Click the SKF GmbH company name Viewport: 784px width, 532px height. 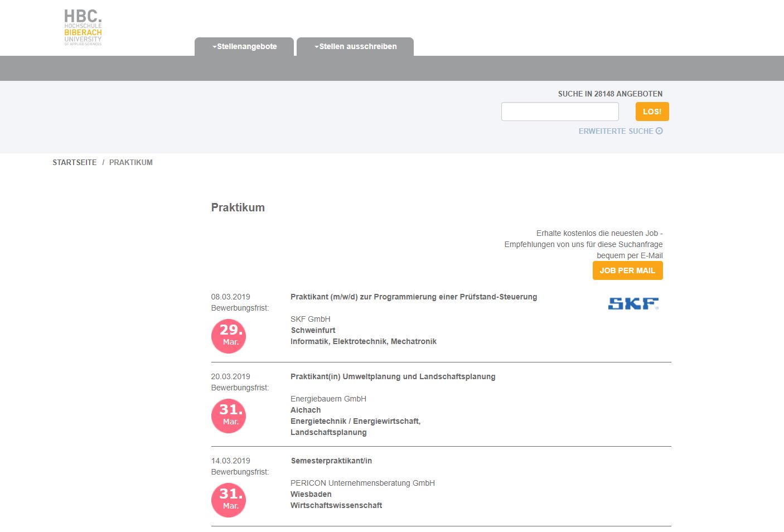click(310, 318)
